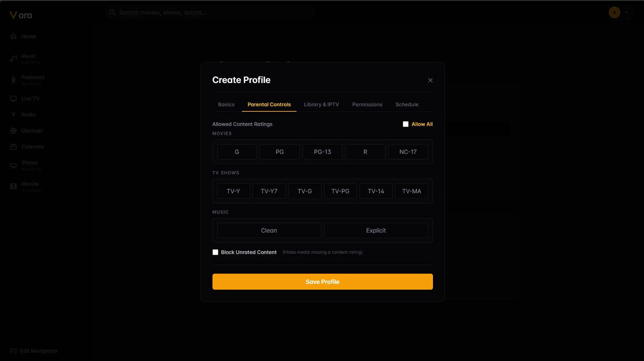This screenshot has height=361, width=644.
Task: Toggle the TV-G rating
Action: 305,191
